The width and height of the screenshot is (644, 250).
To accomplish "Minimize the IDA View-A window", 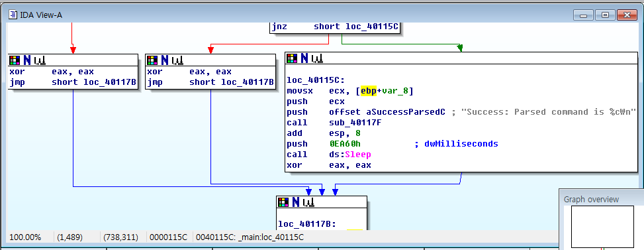I will coord(583,15).
